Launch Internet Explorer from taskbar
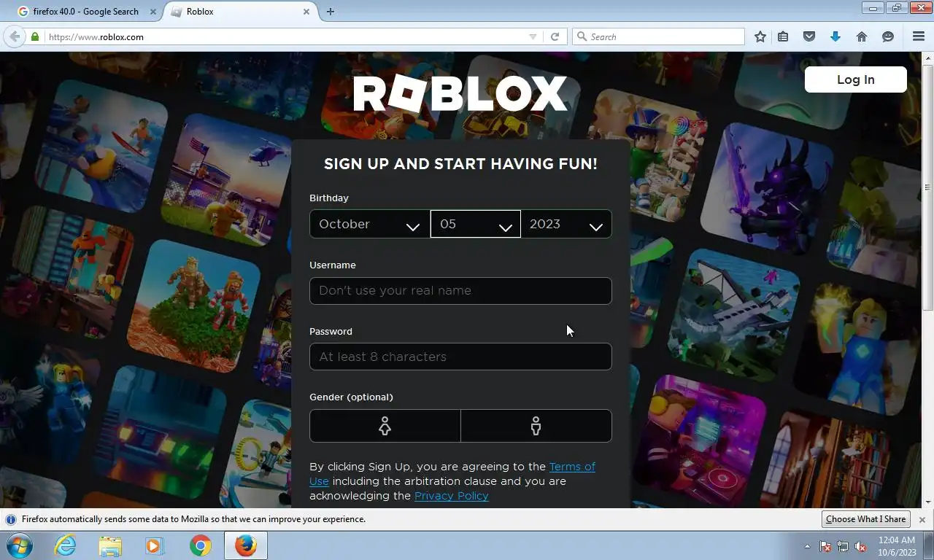This screenshot has width=934, height=560. point(65,545)
